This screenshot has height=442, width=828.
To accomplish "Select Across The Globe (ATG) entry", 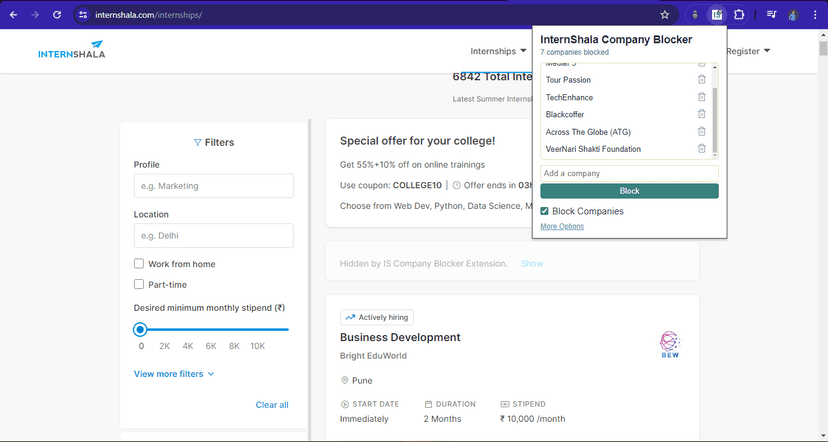I will 588,131.
